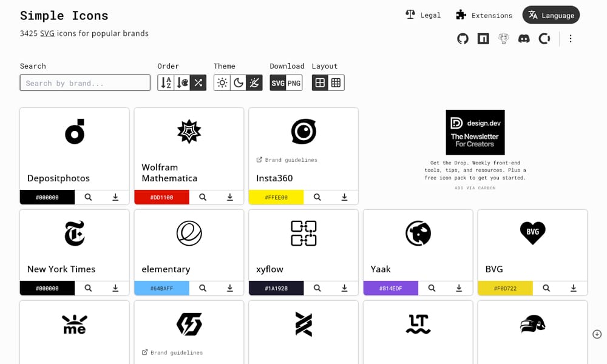Sort icons alphabetically
607x364 pixels.
166,83
